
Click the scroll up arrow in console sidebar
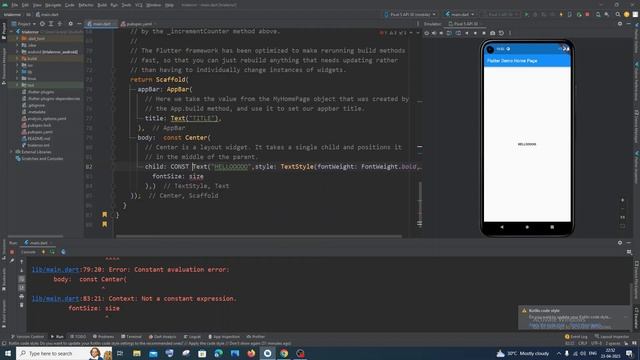pyautogui.click(x=22, y=262)
